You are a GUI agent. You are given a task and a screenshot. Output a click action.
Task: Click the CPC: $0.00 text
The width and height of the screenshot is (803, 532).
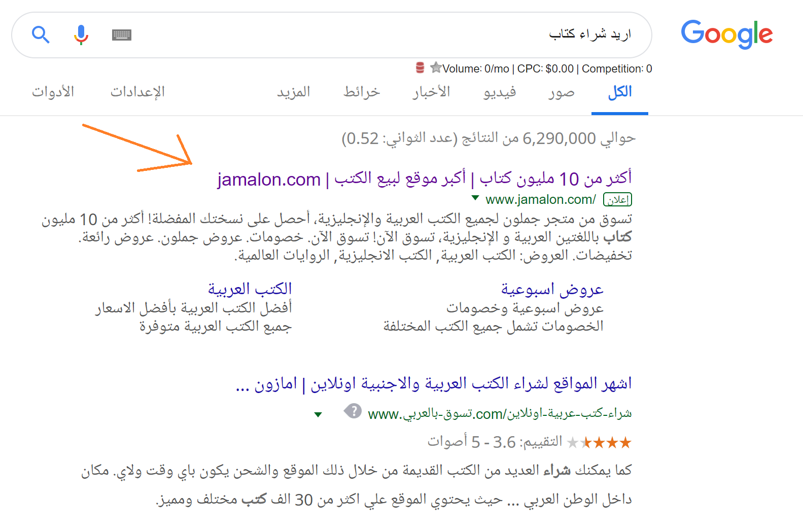point(546,68)
